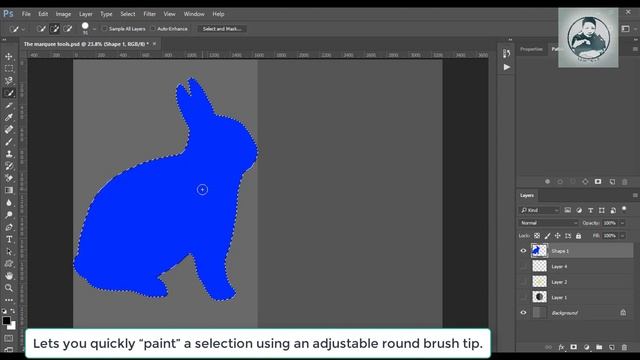Screen dimensions: 640x360
Task: Open the Layer menu
Action: pos(86,14)
